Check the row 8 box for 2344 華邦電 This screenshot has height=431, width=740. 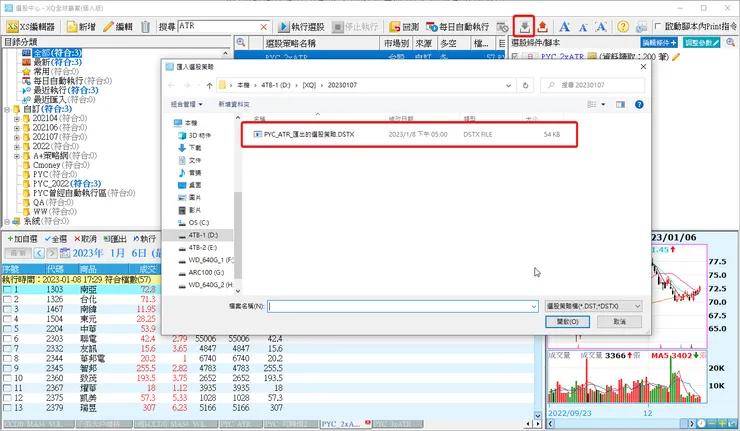click(x=7, y=359)
